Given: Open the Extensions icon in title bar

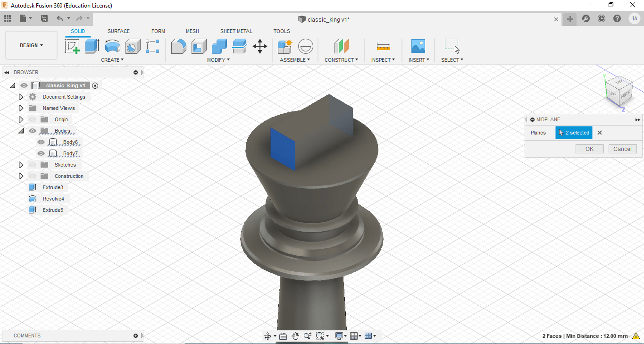Looking at the screenshot, I should click(x=586, y=18).
